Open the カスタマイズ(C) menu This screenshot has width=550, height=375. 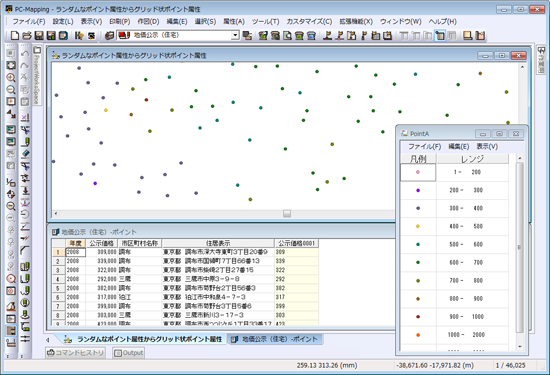pyautogui.click(x=309, y=21)
